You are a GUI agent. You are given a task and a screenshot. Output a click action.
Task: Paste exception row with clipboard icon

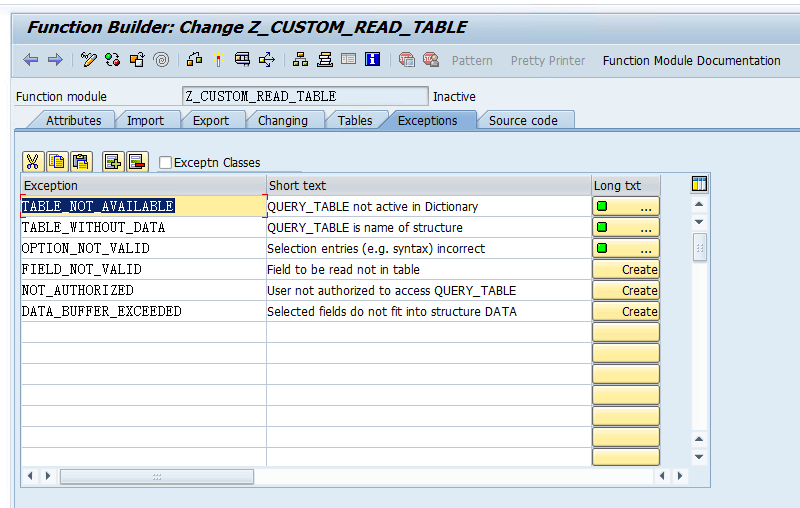82,162
